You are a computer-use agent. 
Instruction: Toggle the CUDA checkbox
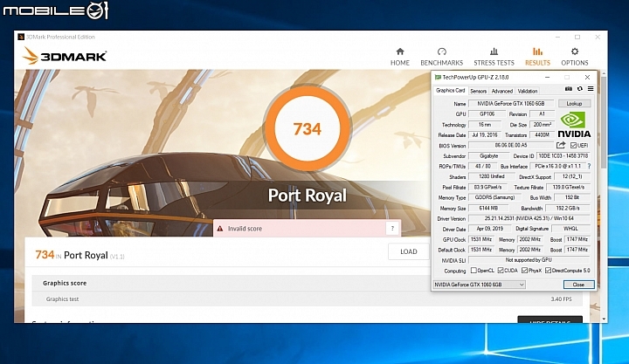click(x=501, y=271)
